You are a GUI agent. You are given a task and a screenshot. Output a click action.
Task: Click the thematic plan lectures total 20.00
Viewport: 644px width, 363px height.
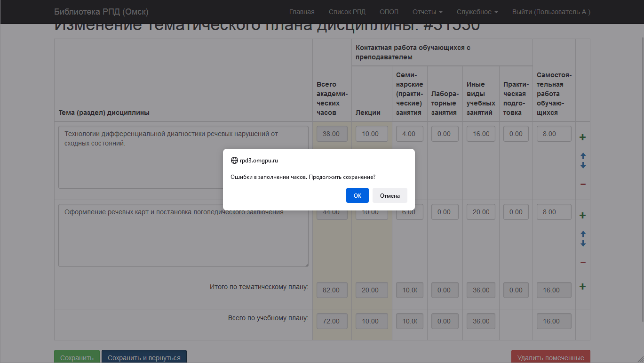372,290
